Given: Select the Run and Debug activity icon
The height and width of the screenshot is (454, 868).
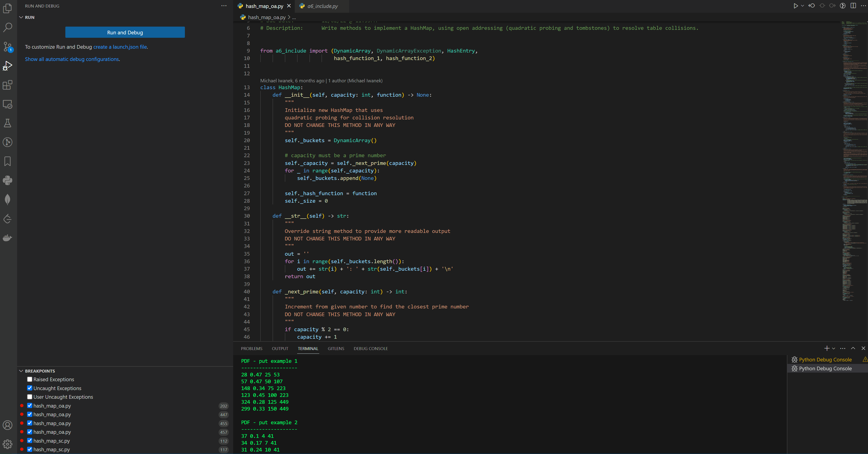Looking at the screenshot, I should pos(8,66).
